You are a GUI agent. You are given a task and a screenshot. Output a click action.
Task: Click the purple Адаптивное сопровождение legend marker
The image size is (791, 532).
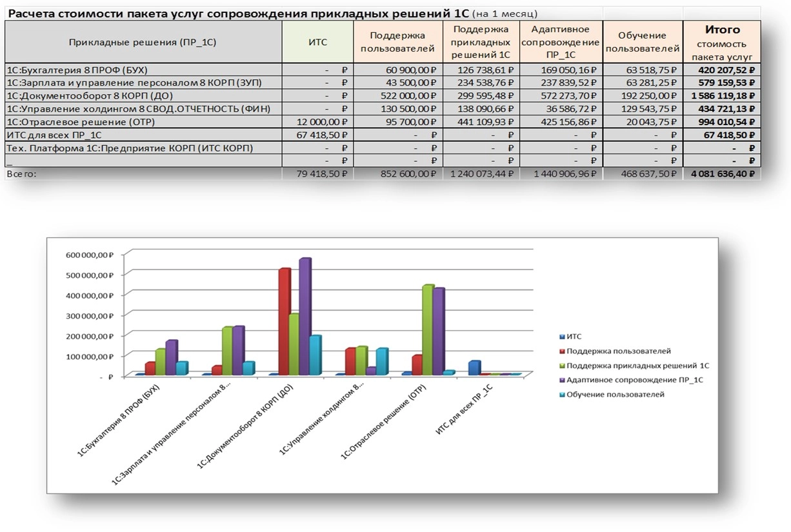[561, 380]
